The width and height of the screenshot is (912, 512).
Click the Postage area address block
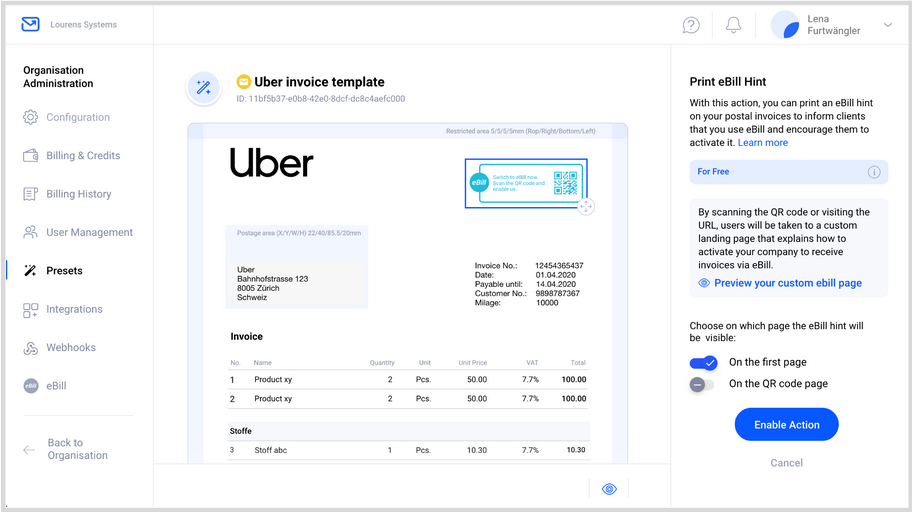click(x=297, y=266)
